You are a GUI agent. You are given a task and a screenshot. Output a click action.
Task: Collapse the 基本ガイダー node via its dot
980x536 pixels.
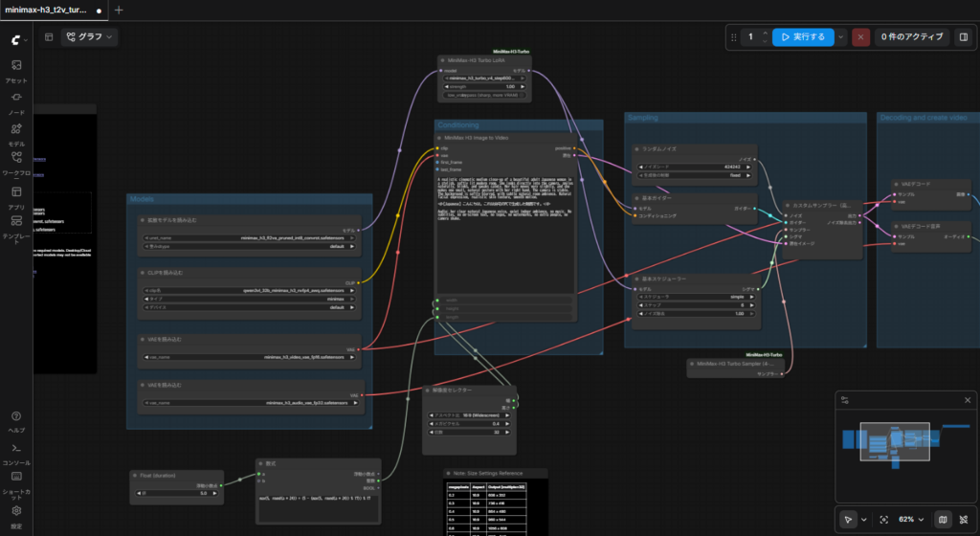click(636, 198)
